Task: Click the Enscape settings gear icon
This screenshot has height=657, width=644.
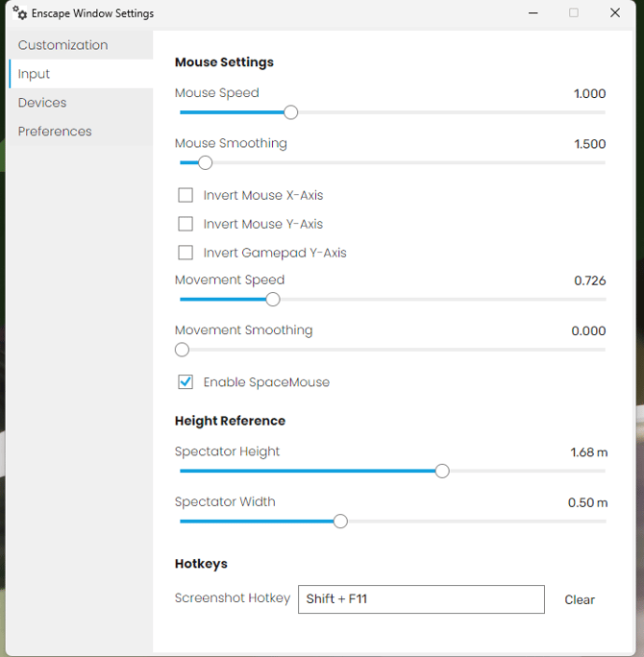Action: [x=20, y=13]
